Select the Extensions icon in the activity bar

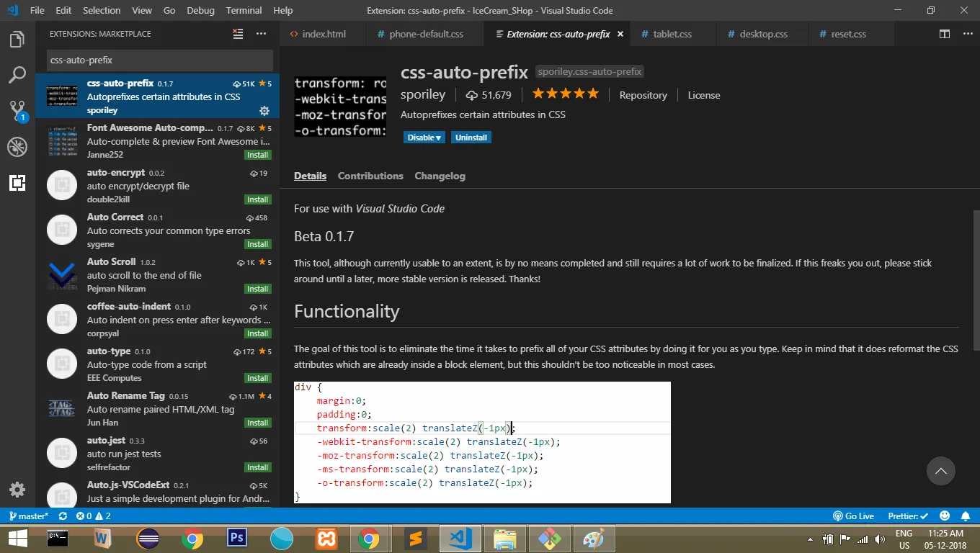(17, 183)
